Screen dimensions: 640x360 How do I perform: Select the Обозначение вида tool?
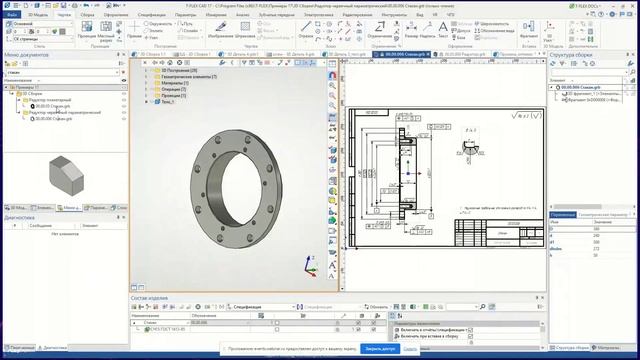click(x=494, y=31)
